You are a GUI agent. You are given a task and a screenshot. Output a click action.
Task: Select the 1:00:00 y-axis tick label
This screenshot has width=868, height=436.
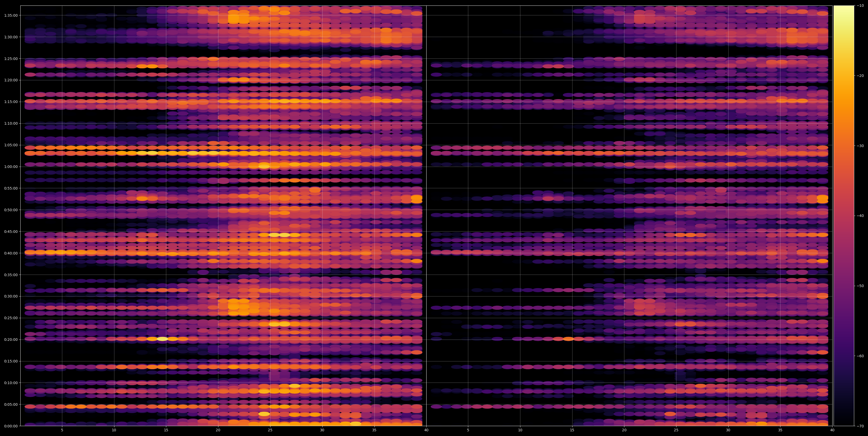pos(11,167)
